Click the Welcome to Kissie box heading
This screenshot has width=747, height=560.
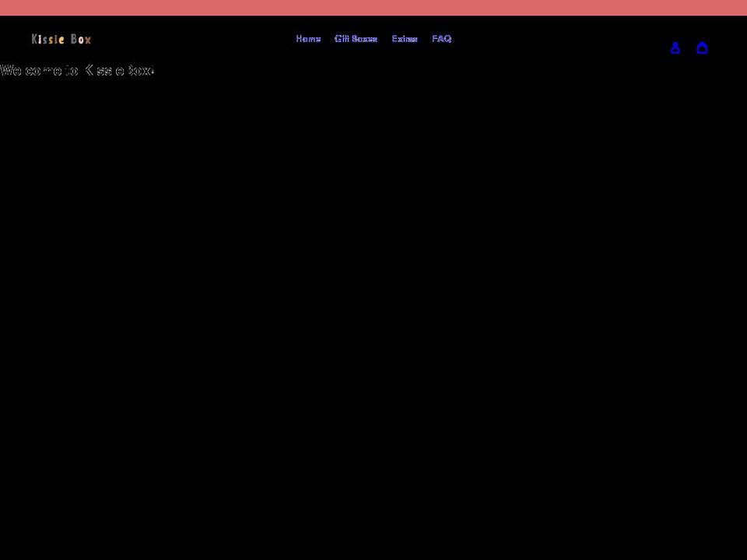[77, 71]
